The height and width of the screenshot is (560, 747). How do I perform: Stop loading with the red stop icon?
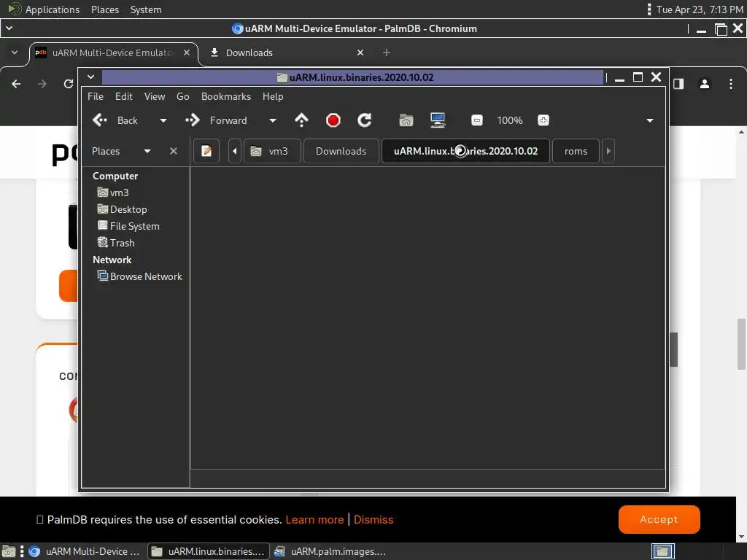tap(333, 120)
